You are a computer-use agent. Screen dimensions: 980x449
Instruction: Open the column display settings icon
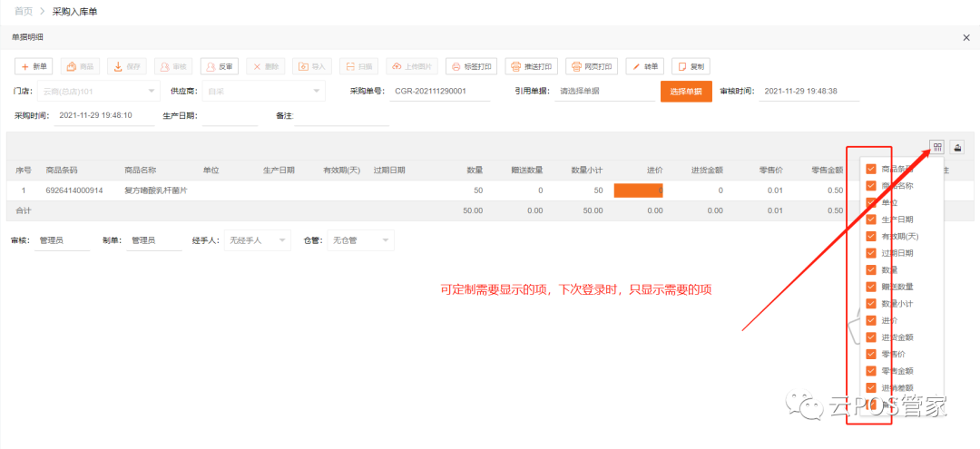936,147
